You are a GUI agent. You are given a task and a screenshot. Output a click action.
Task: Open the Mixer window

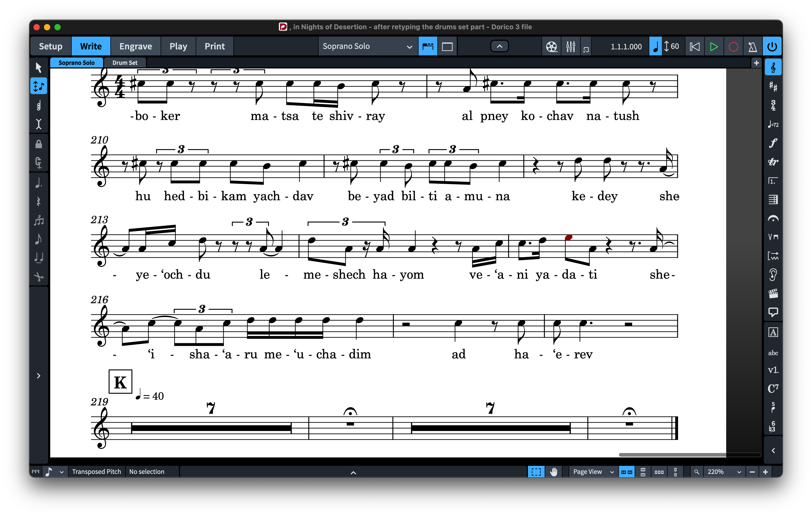[571, 46]
